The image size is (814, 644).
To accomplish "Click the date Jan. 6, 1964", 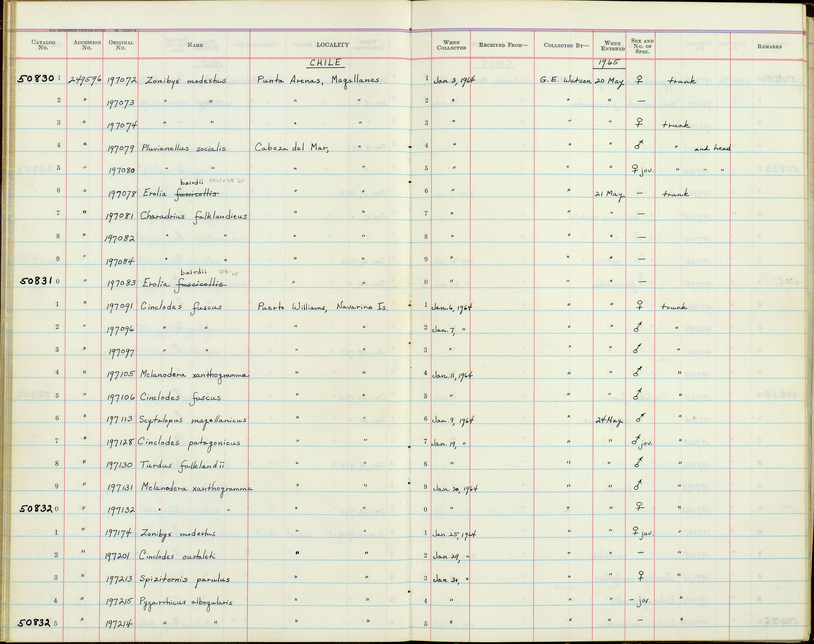I will click(452, 307).
